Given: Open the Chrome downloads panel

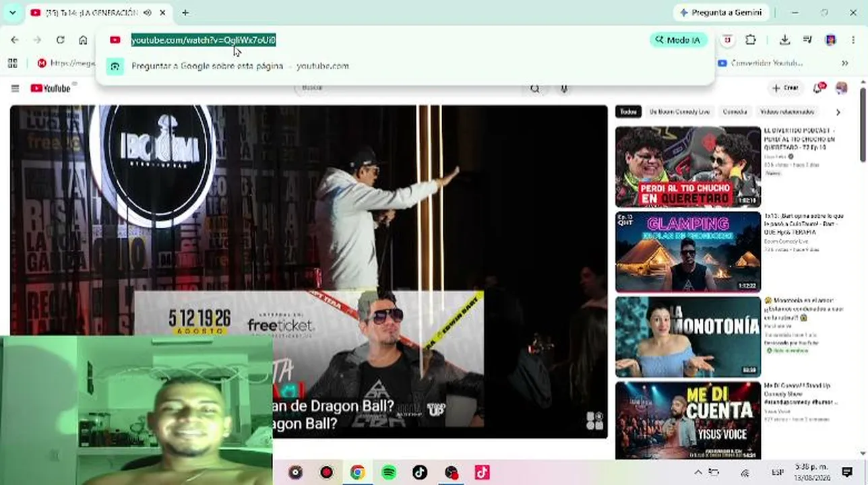Looking at the screenshot, I should (785, 40).
